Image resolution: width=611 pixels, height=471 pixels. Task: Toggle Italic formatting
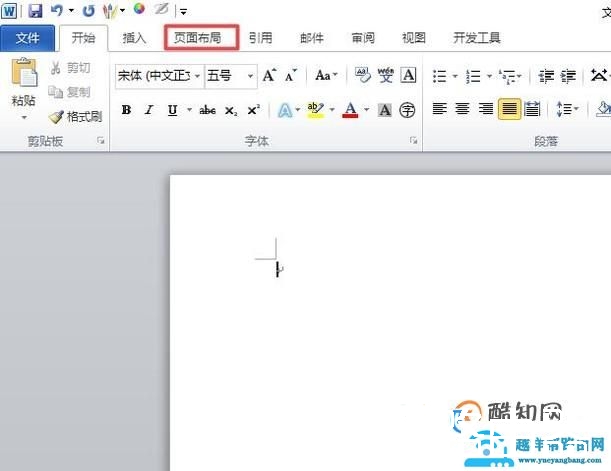(149, 110)
